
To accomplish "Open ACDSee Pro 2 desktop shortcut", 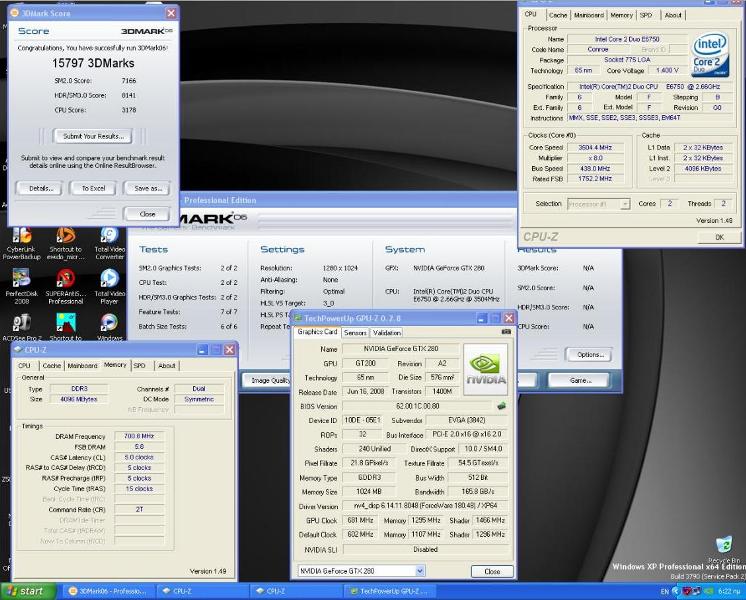I will (x=21, y=326).
